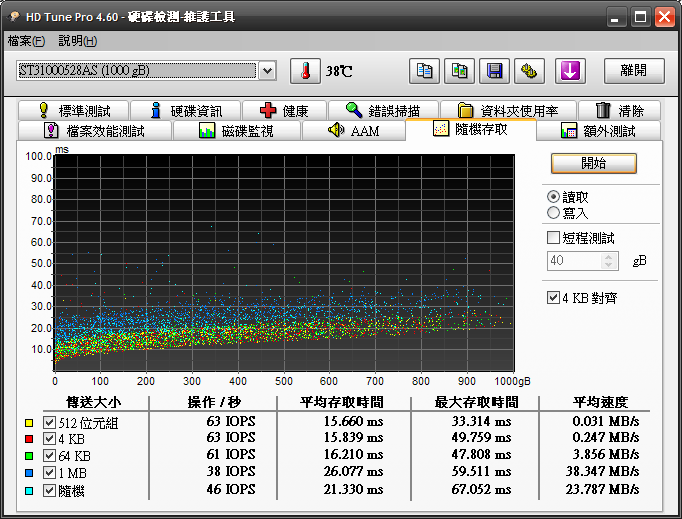Open the 檔案(F) menu
This screenshot has width=682, height=519.
[x=26, y=41]
